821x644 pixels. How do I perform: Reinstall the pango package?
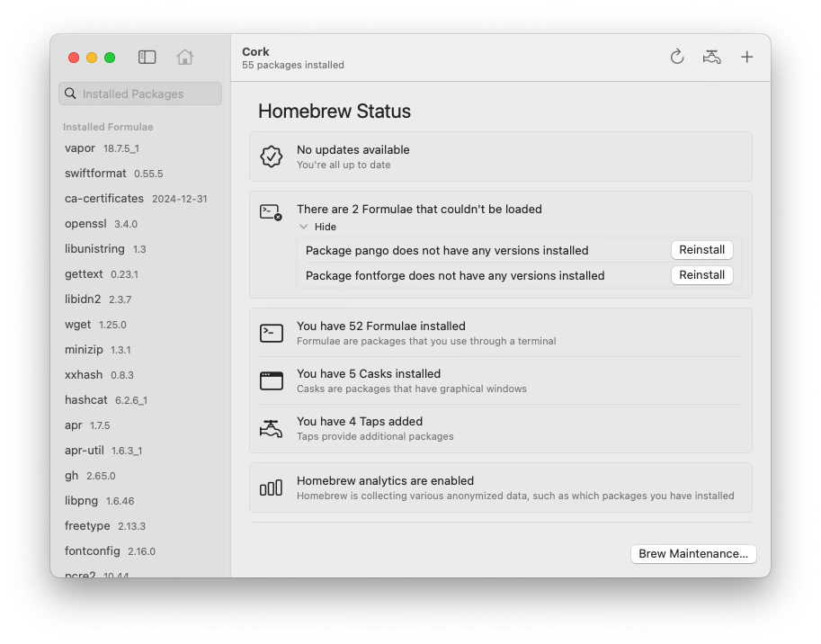click(701, 250)
